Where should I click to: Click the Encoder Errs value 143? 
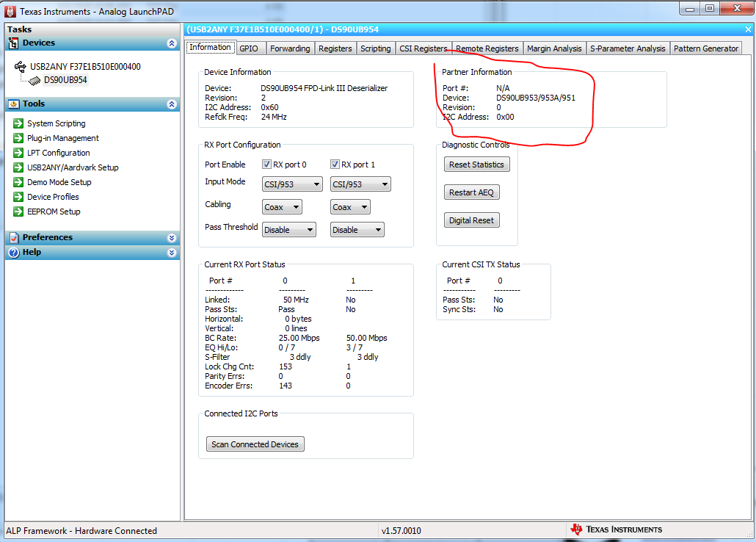pos(286,386)
